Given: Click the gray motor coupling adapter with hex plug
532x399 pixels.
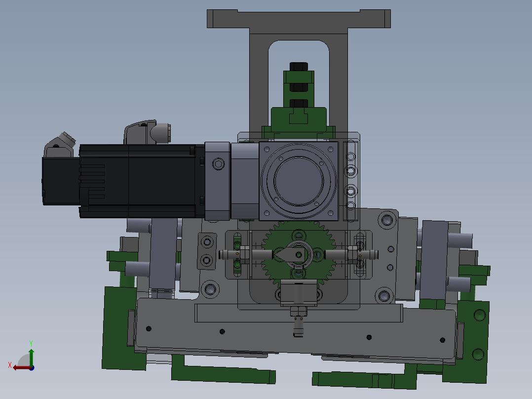Looking at the screenshot, I should coord(217,180).
